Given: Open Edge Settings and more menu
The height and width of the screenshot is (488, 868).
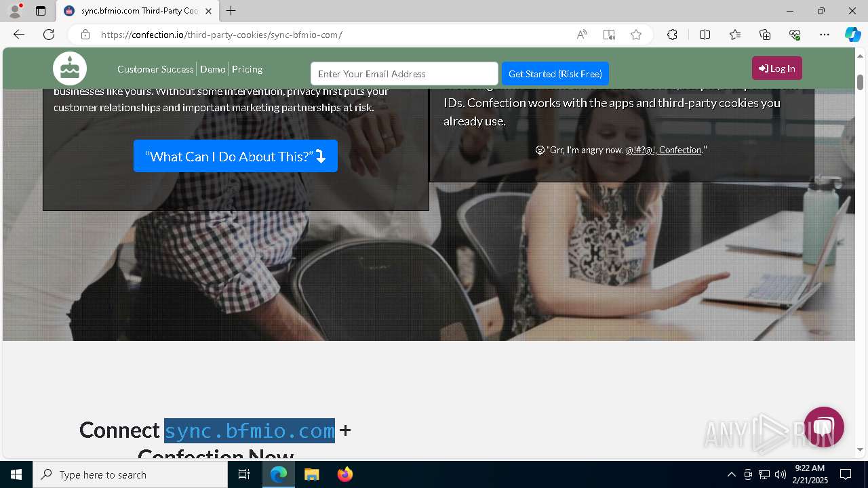Looking at the screenshot, I should click(825, 35).
